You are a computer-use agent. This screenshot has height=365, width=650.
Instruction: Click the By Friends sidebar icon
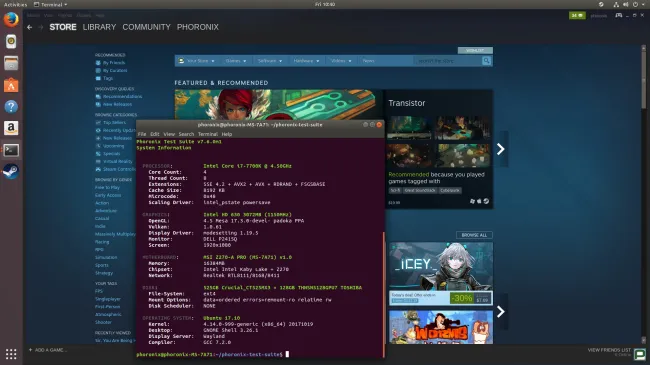[x=98, y=63]
